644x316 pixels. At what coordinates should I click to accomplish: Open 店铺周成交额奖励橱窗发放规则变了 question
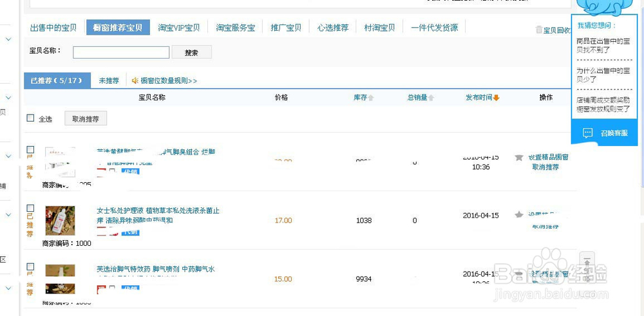point(603,104)
